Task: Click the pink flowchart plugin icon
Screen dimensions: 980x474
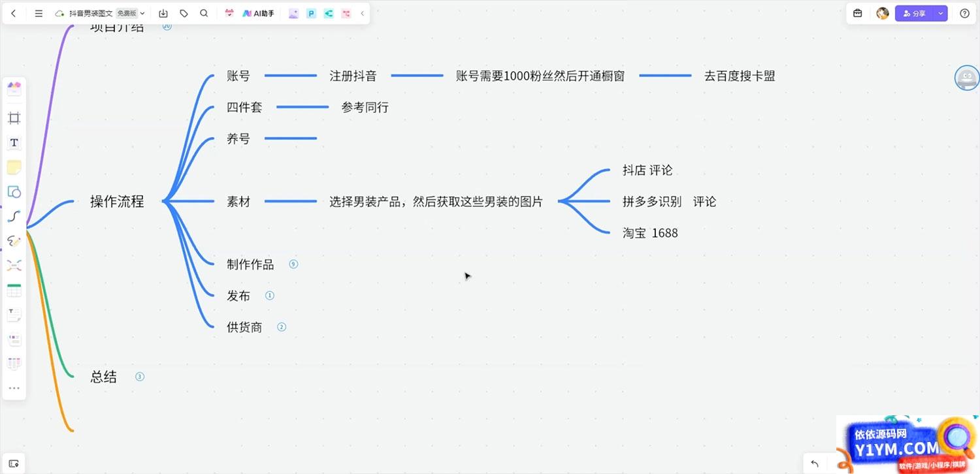Action: click(346, 13)
